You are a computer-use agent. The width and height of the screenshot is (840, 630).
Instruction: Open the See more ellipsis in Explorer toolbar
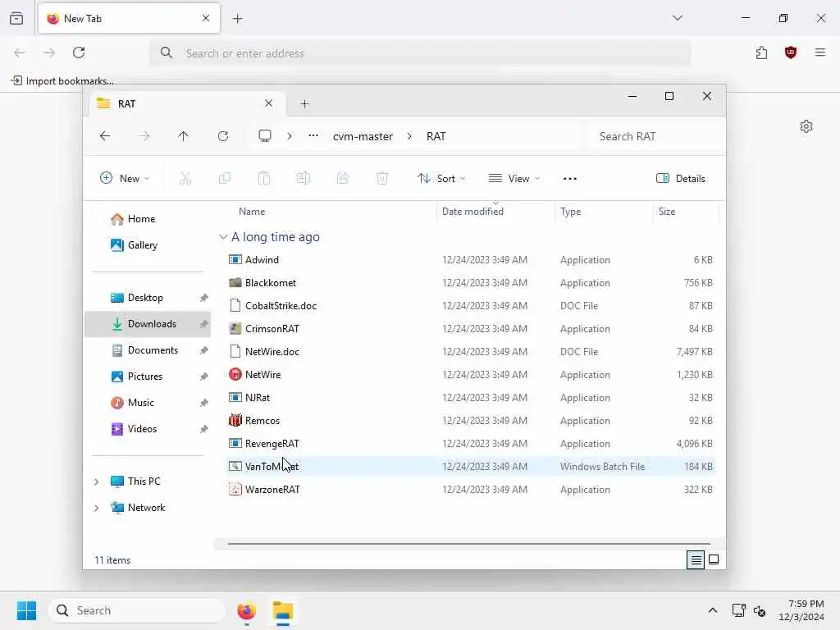point(570,178)
